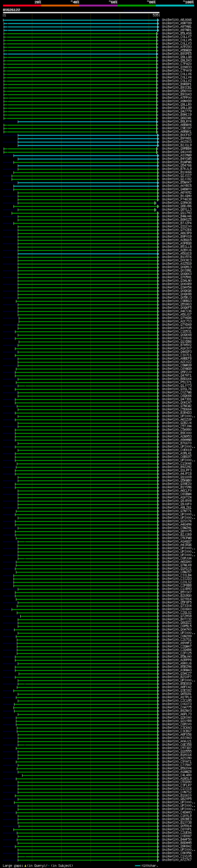Select the red 20% identity color band
This screenshot has height=868, width=197.
coord(22,6)
